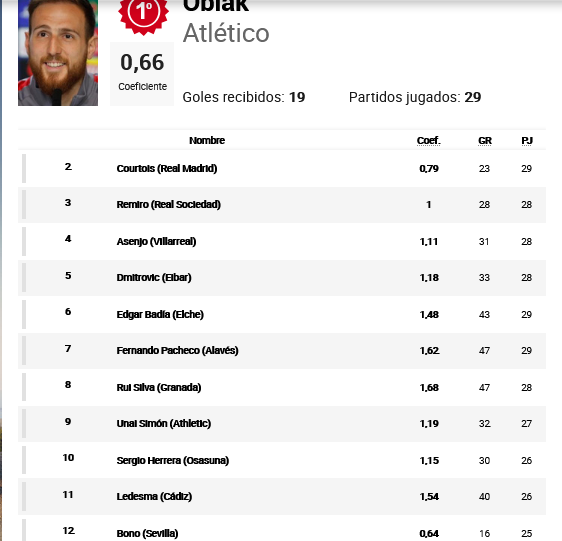
Task: Click the red 1º ranking badge
Action: pyautogui.click(x=143, y=14)
